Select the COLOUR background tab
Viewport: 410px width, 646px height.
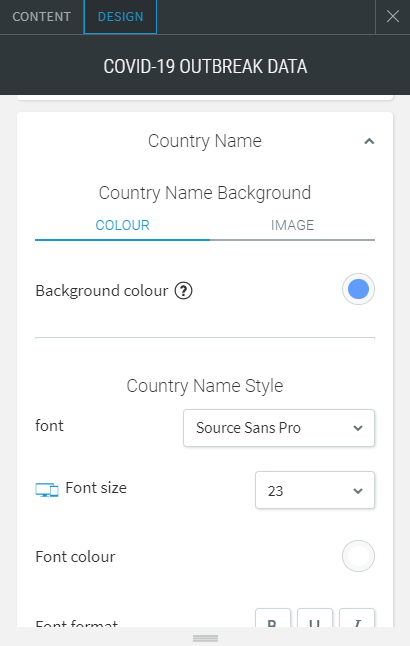(x=122, y=225)
